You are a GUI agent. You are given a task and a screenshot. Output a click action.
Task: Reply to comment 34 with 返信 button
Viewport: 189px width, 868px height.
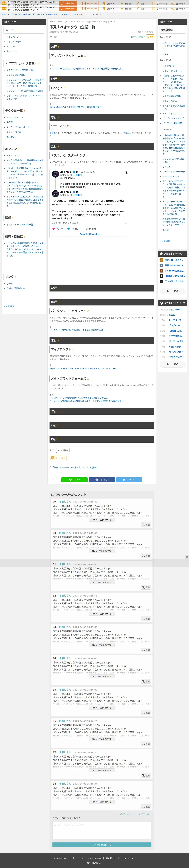coord(146,681)
